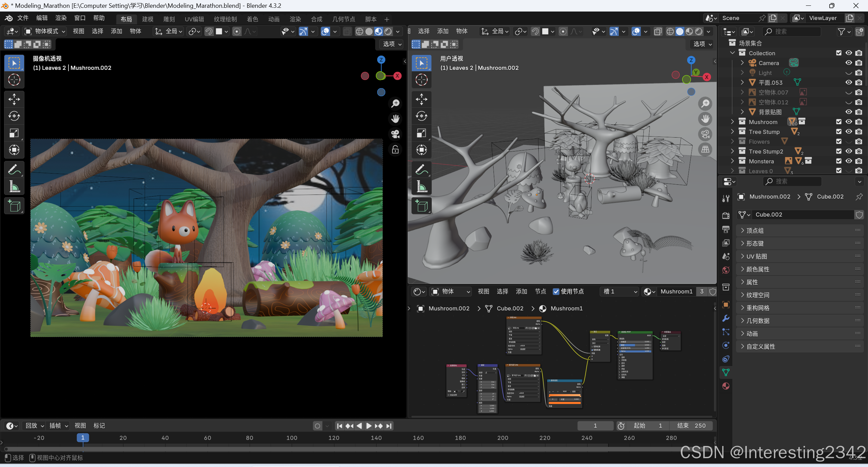The width and height of the screenshot is (868, 467).
Task: Uncheck the Mushroom collection exclude checkbox
Action: (838, 122)
